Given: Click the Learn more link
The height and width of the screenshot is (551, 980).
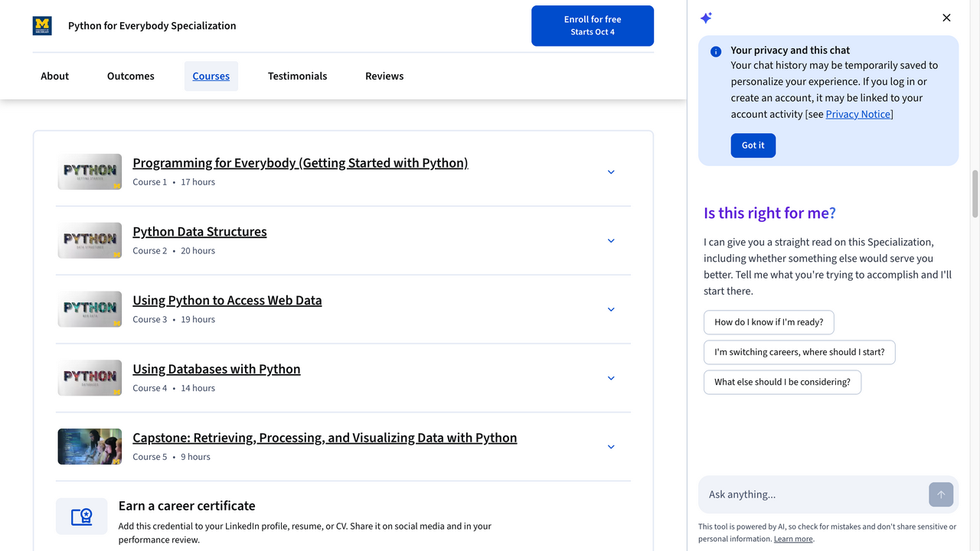Looking at the screenshot, I should (793, 539).
